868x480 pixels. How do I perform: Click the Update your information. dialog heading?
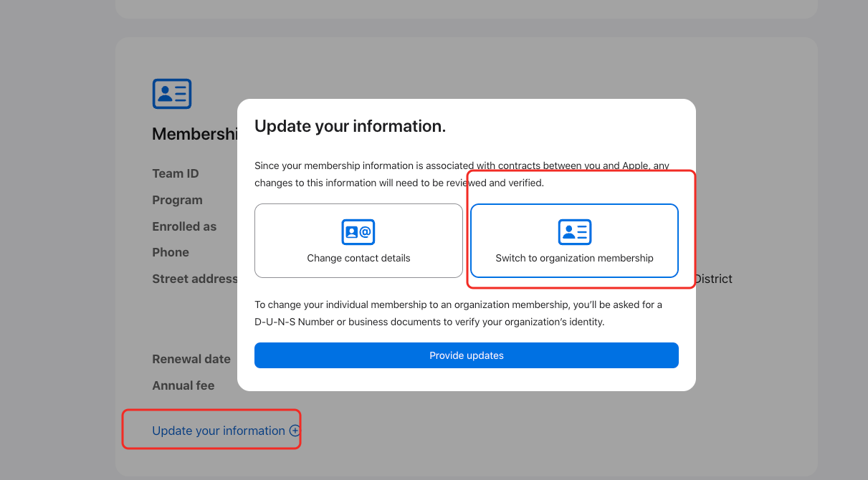[x=350, y=126]
